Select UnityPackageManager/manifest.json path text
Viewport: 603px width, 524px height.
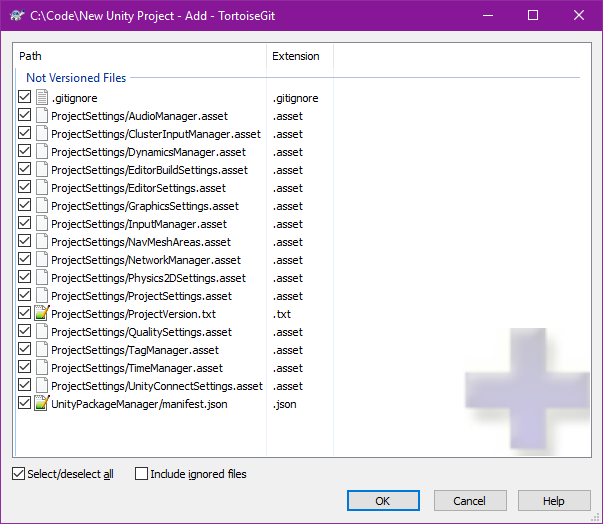(139, 404)
